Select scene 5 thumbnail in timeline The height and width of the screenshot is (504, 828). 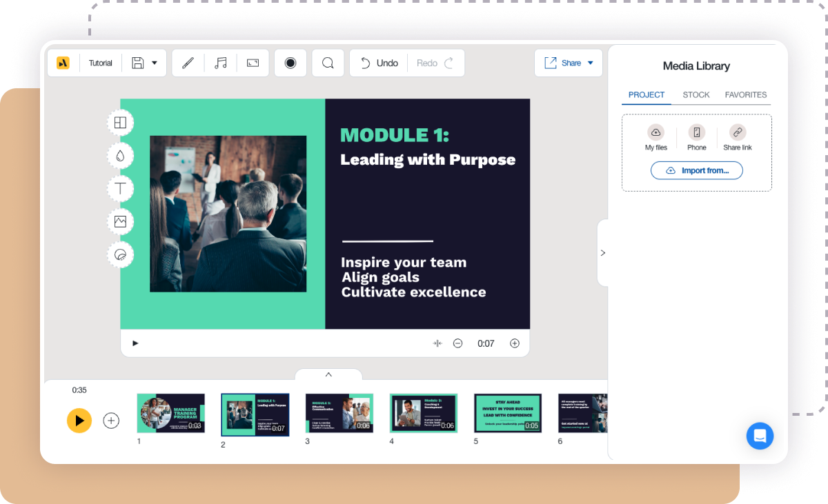[507, 412]
